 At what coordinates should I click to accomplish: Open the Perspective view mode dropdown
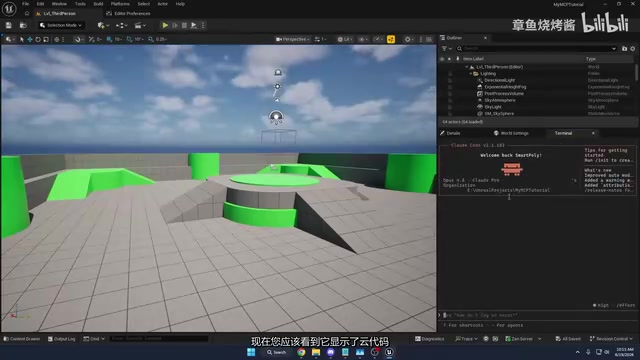(292, 40)
